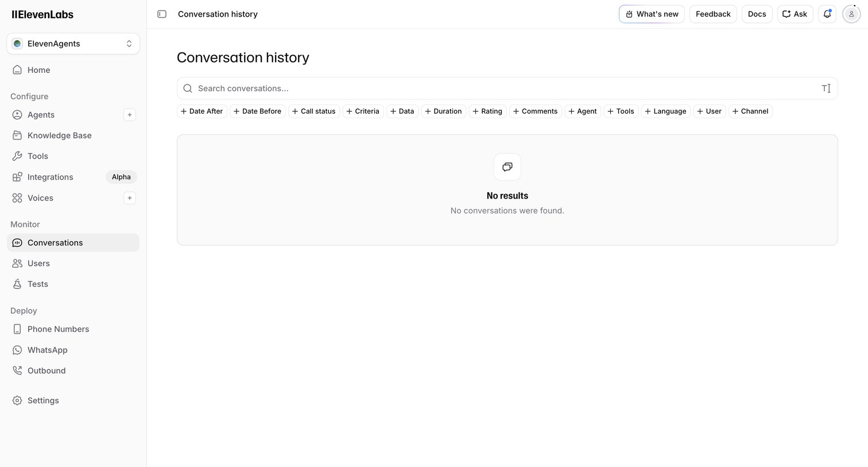Viewport: 868px width, 467px height.
Task: Add a Channel filter
Action: pyautogui.click(x=750, y=111)
